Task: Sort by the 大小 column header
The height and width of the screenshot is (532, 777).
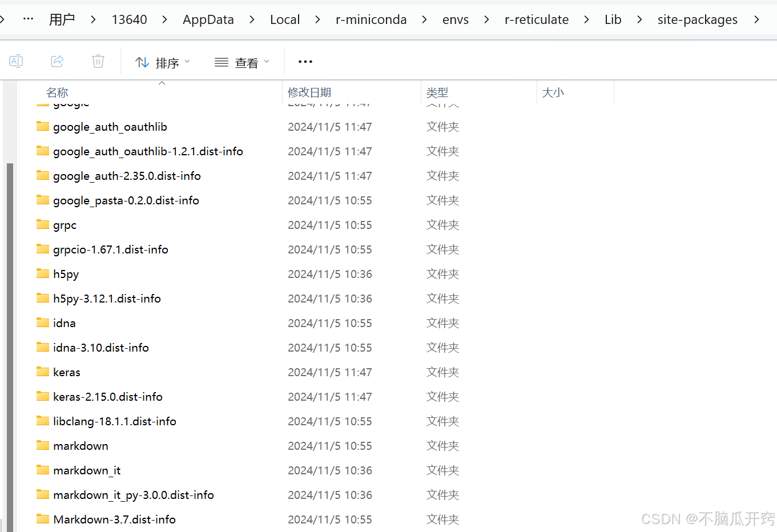Action: pyautogui.click(x=553, y=92)
